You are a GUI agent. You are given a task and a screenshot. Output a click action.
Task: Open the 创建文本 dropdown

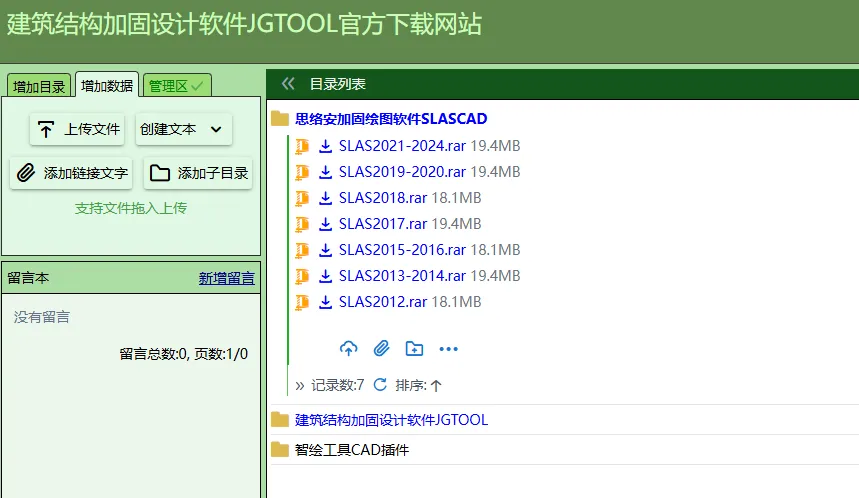click(184, 129)
